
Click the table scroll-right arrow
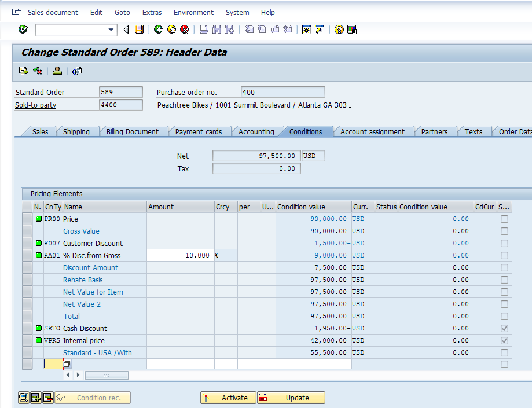tap(78, 375)
